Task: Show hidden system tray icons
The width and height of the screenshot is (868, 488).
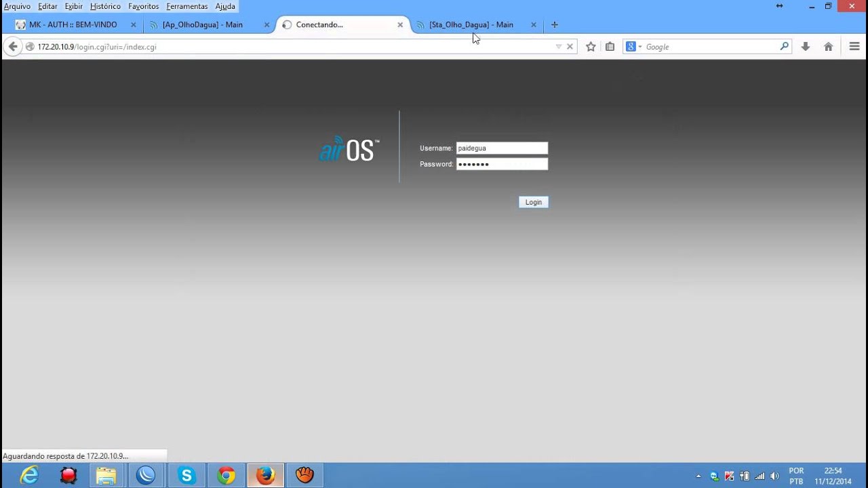Action: 698,476
